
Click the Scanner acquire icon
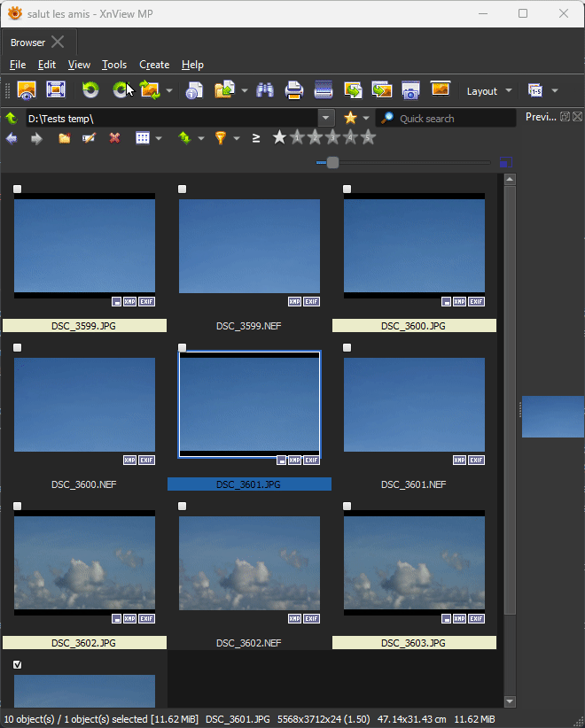click(x=324, y=90)
